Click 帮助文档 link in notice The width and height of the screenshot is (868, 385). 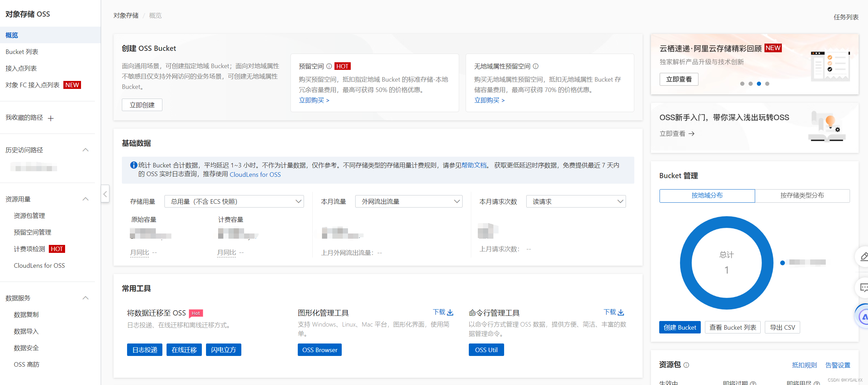click(x=474, y=165)
